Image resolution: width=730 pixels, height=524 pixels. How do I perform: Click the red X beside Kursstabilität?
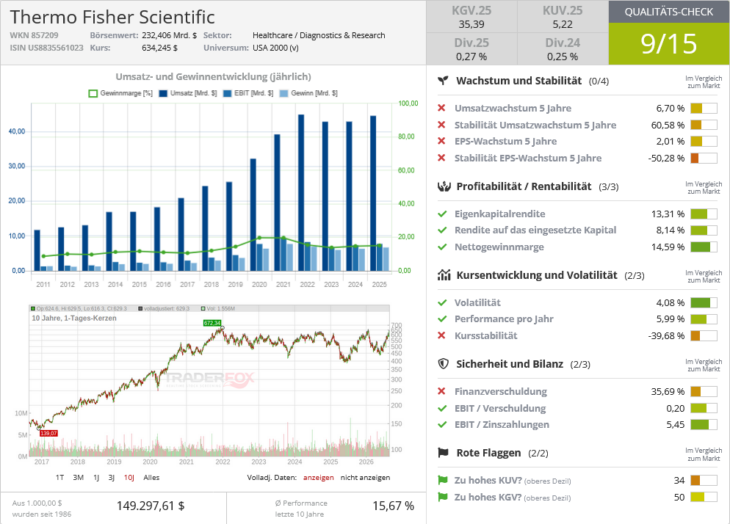[442, 336]
